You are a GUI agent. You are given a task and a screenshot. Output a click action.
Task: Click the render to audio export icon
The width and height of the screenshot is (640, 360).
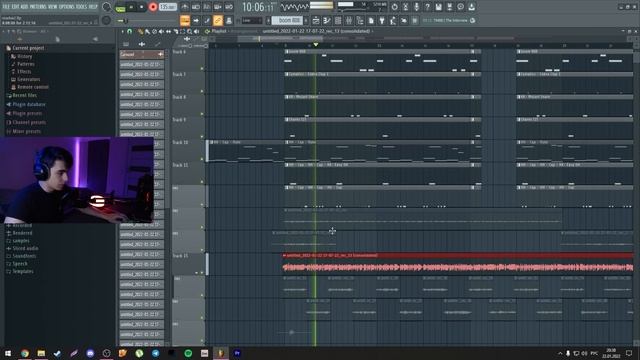tap(449, 7)
